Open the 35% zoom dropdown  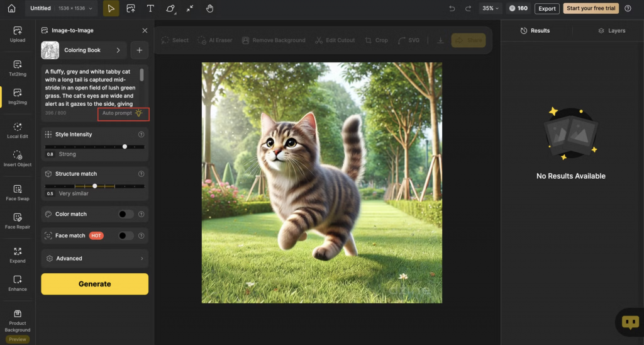tap(491, 9)
